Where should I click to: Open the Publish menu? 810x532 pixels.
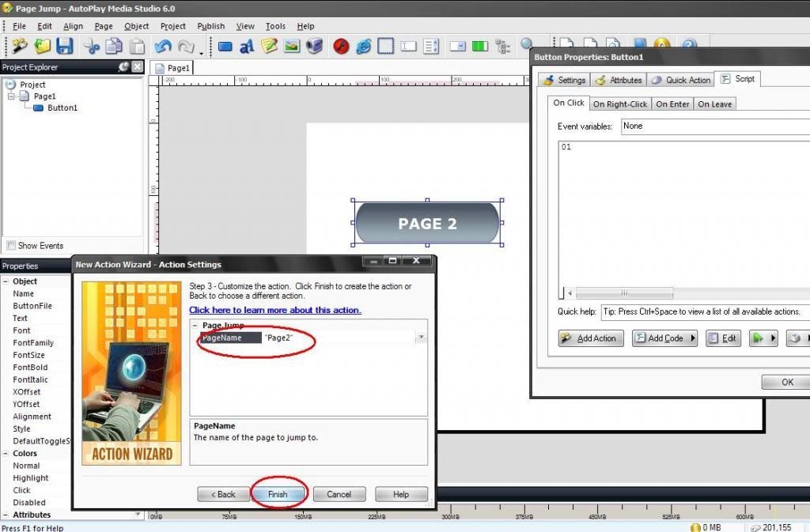click(210, 26)
